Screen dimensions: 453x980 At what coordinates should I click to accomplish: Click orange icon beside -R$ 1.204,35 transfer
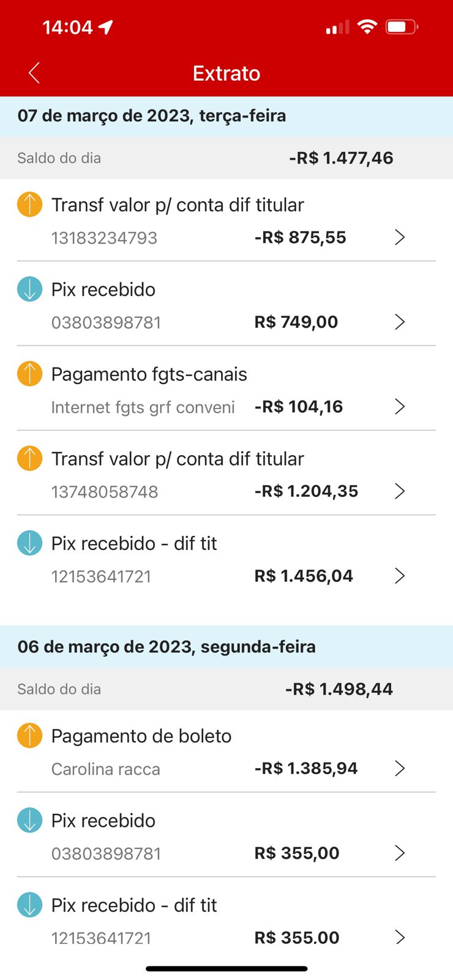tap(29, 458)
